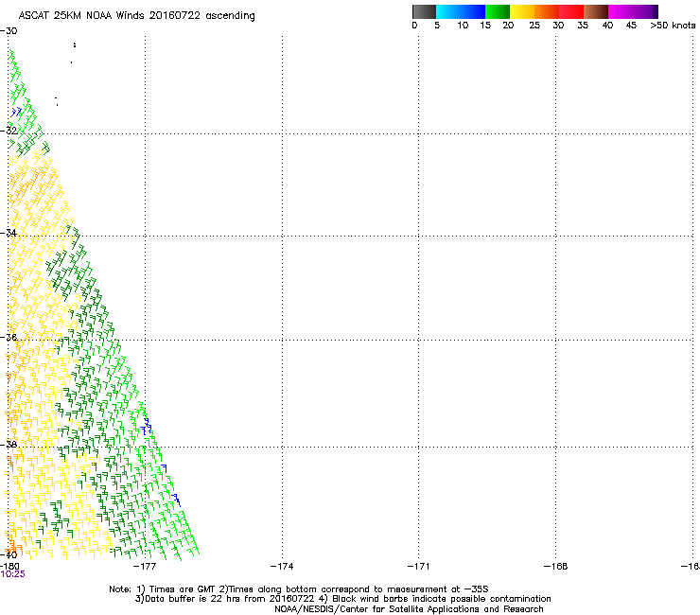700x615 pixels.
Task: Click the red 30-35 knots color band
Action: [x=571, y=11]
